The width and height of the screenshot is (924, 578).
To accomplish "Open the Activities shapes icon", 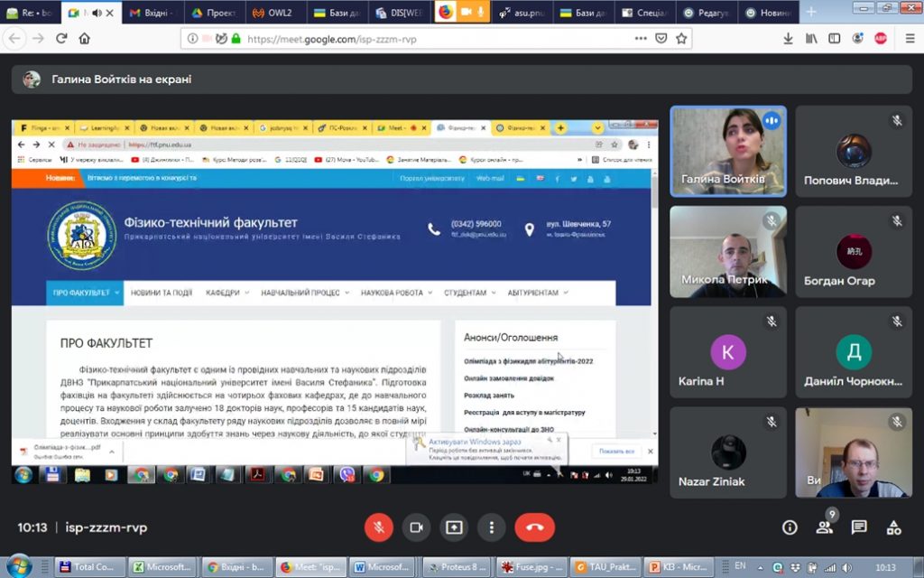I will coord(893,527).
